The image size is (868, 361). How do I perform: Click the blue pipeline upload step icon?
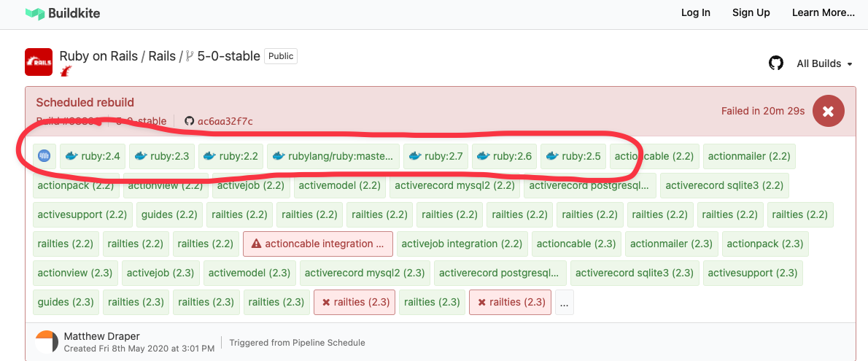point(44,156)
